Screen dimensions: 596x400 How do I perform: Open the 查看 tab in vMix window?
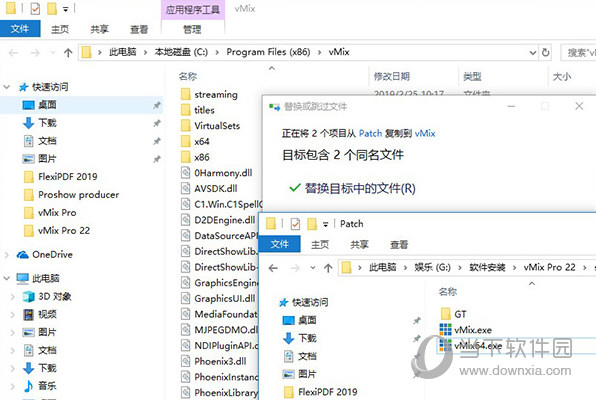tap(139, 29)
